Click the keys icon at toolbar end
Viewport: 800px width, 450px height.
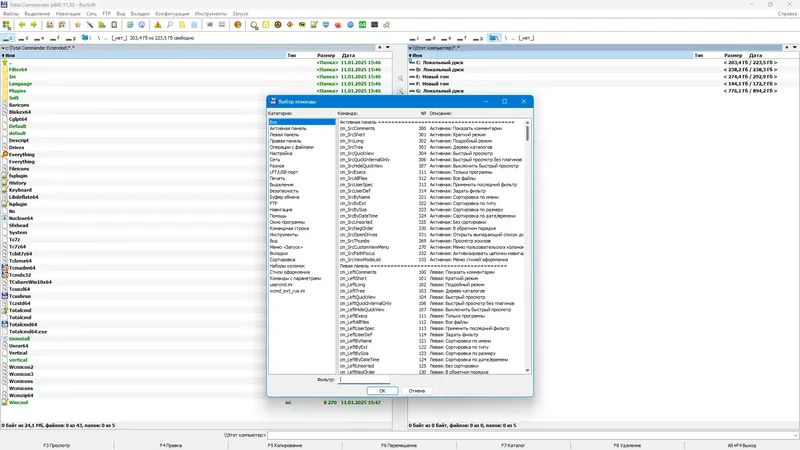[387, 24]
